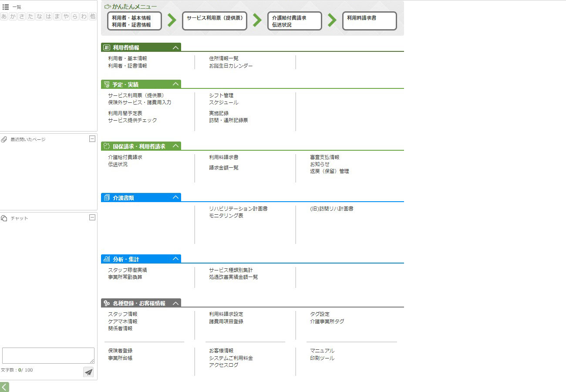Collapse the 国保請求・利用者請求 section
This screenshot has width=566, height=392.
pyautogui.click(x=175, y=146)
